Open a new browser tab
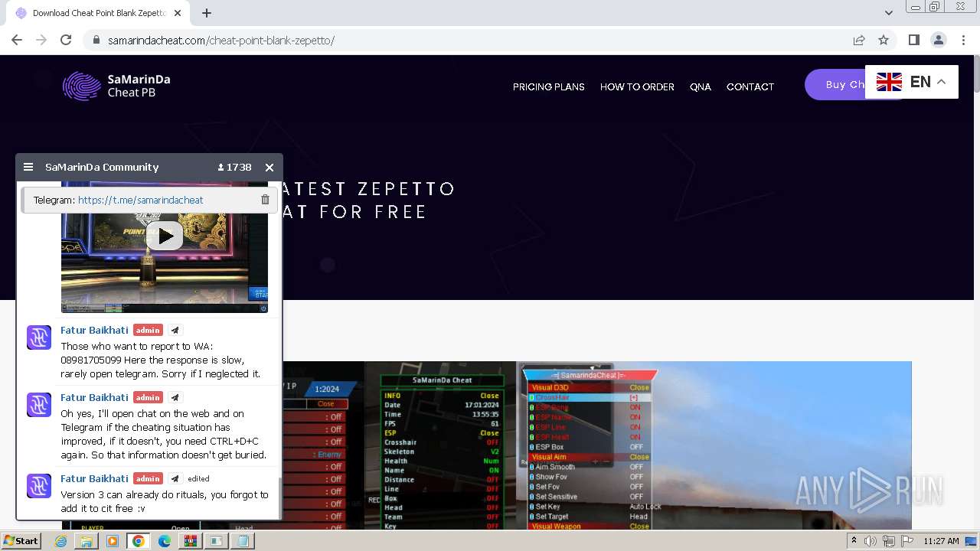Viewport: 980px width, 551px height. [x=207, y=13]
